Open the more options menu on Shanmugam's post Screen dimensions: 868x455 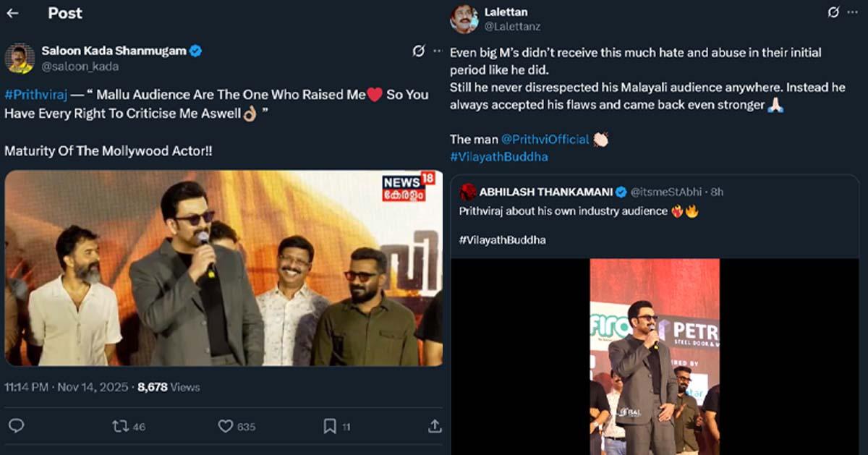coord(437,51)
